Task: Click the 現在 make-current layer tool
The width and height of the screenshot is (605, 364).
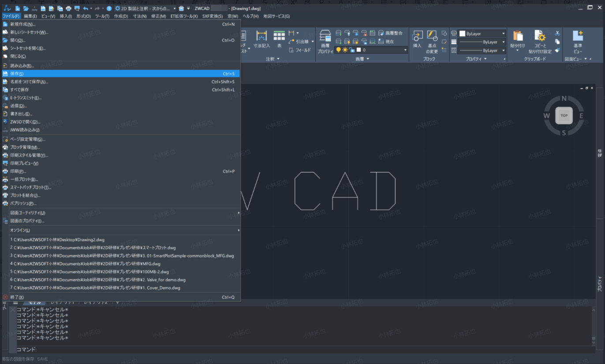Action: pyautogui.click(x=386, y=41)
